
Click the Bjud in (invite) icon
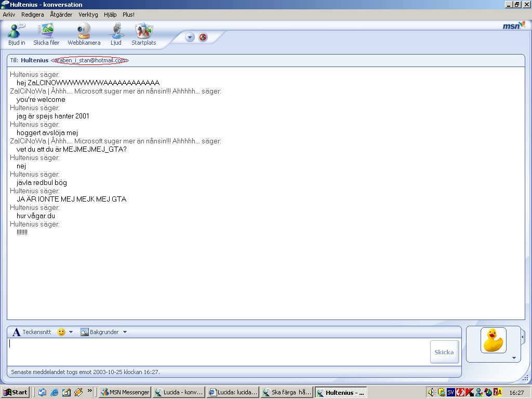17,34
